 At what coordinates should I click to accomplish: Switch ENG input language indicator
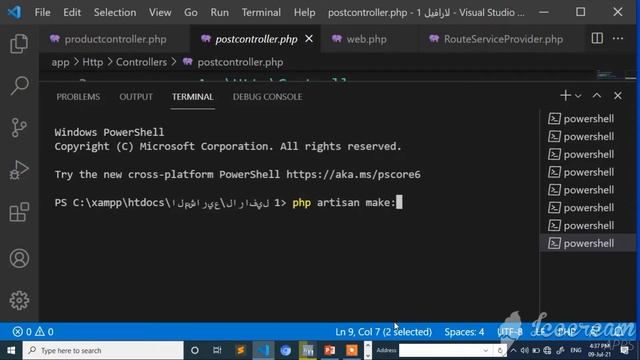tap(576, 350)
